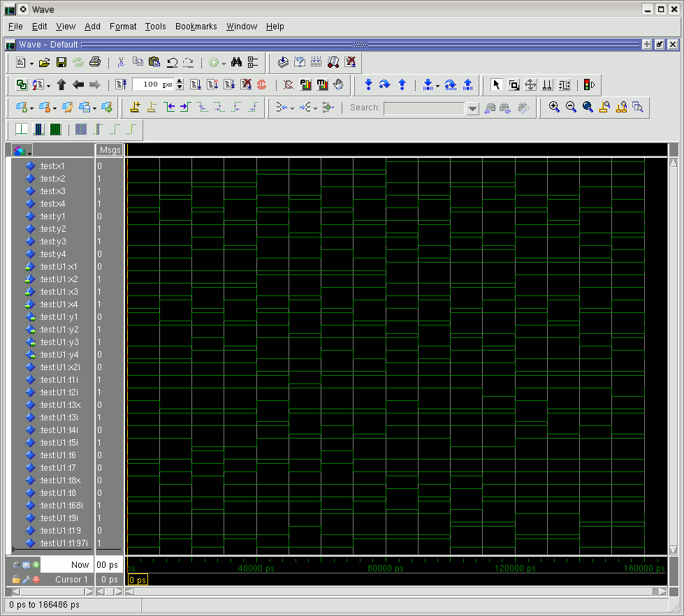Click the black up arrow icon
684x616 pixels.
point(61,85)
